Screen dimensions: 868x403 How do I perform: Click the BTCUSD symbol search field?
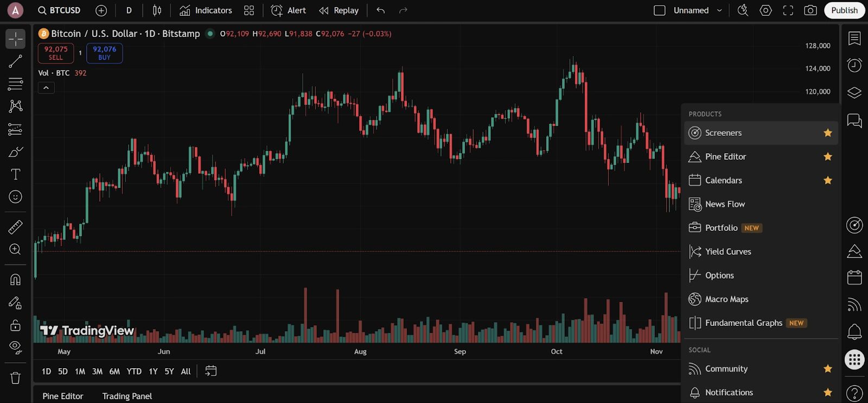60,10
